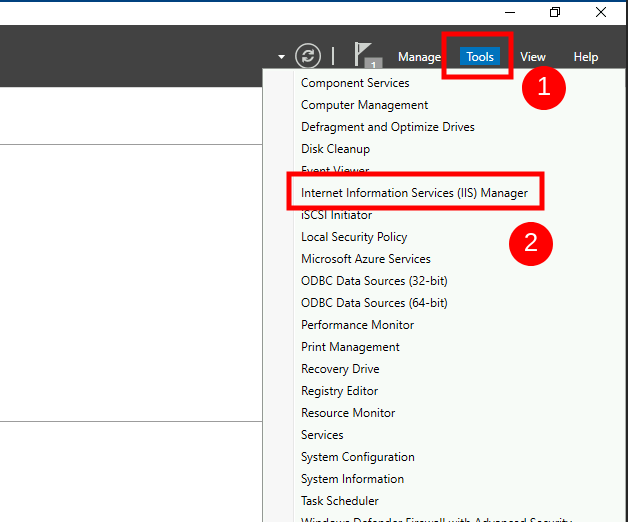Launch Internet Information Services (IIS) Manager
The width and height of the screenshot is (628, 522).
414,193
